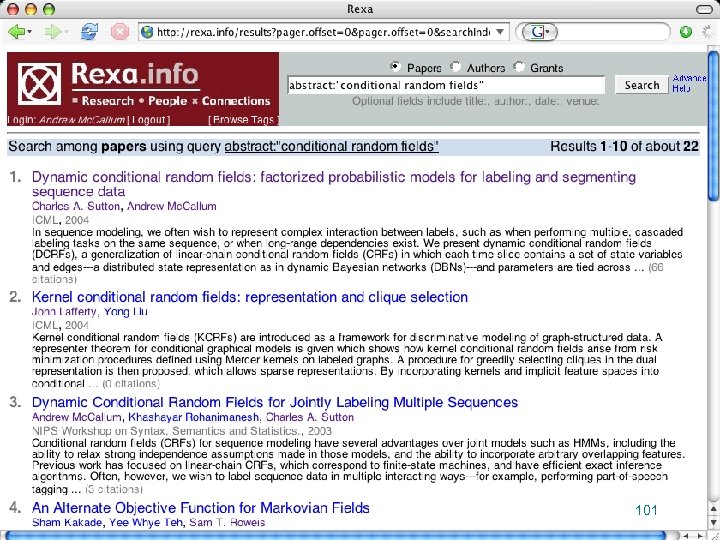Open paper Dynamic conditional random fields: factorized
The height and width of the screenshot is (540, 720).
point(334,184)
